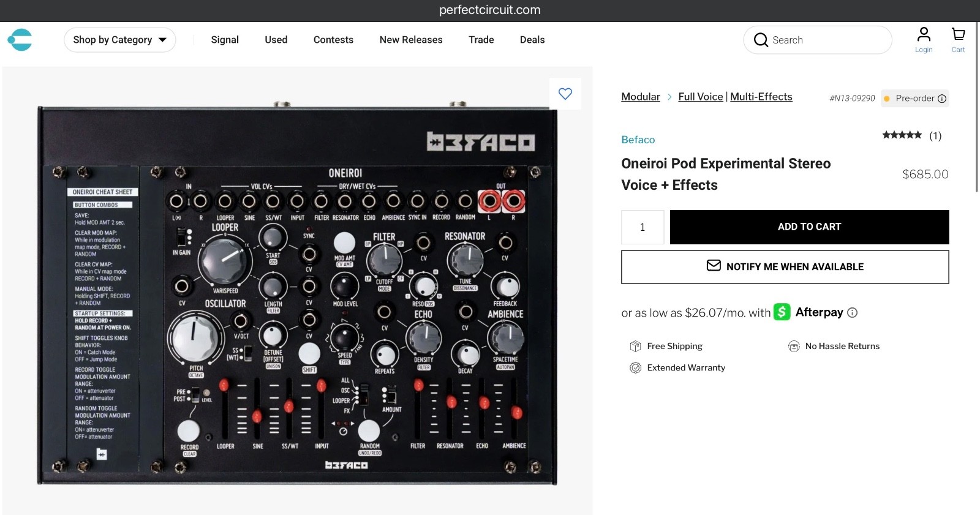Click the quantity input box
This screenshot has height=515, width=980.
643,227
